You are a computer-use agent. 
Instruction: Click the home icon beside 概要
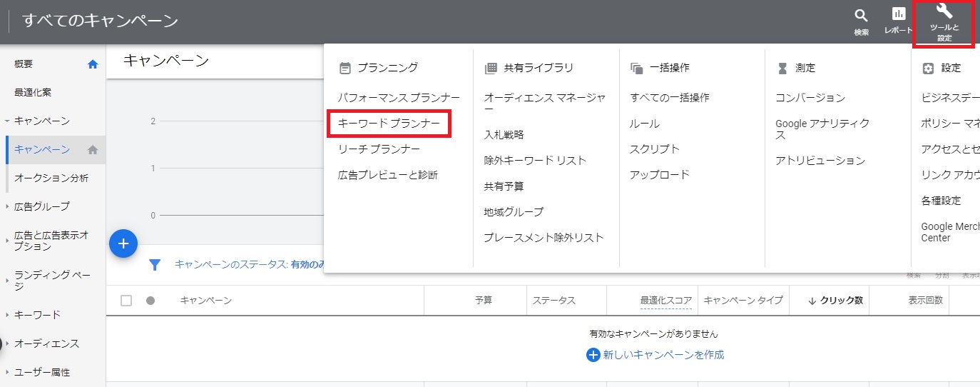click(93, 64)
